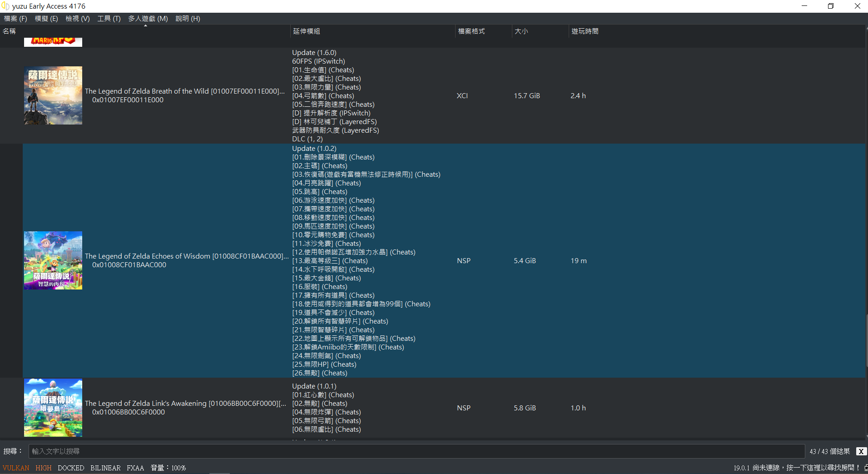This screenshot has height=474, width=868.
Task: Select the Link's Awakening cover thumbnail
Action: (x=53, y=408)
